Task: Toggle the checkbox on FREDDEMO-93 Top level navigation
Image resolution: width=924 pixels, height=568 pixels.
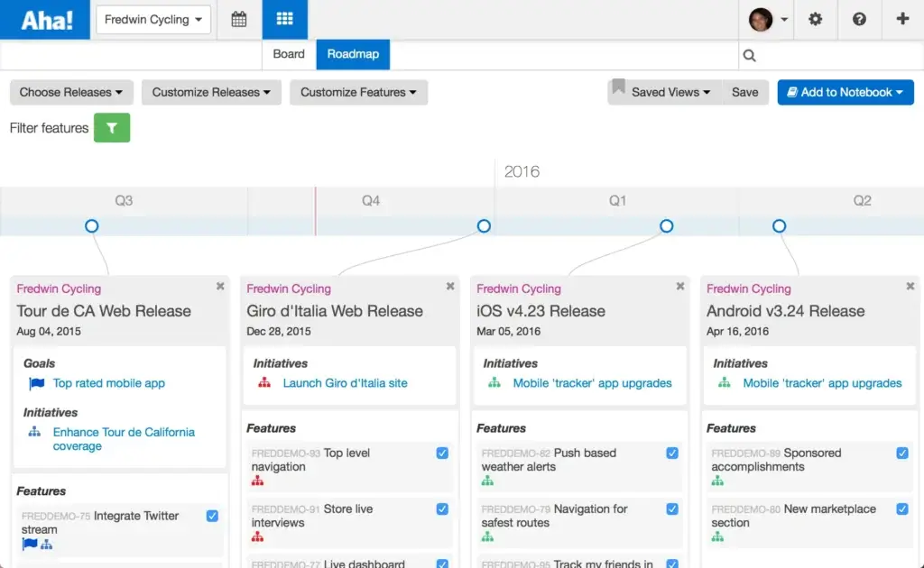Action: point(441,453)
